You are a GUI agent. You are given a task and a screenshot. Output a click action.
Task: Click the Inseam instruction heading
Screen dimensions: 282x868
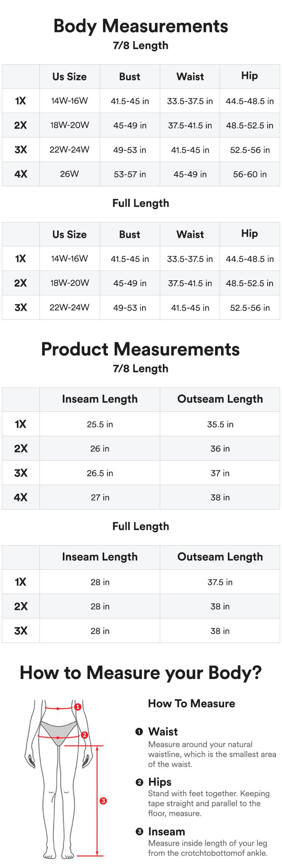click(167, 832)
